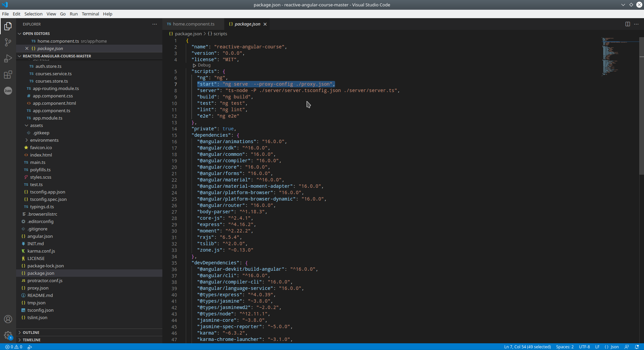Viewport: 644px width, 350px height.
Task: Open home.component.ts from Open Editors
Action: pyautogui.click(x=89, y=41)
